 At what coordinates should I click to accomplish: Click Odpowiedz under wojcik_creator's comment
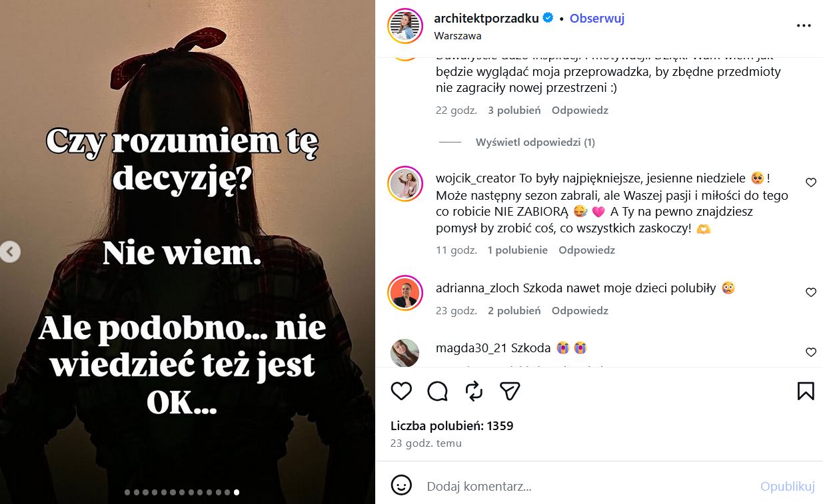point(586,250)
